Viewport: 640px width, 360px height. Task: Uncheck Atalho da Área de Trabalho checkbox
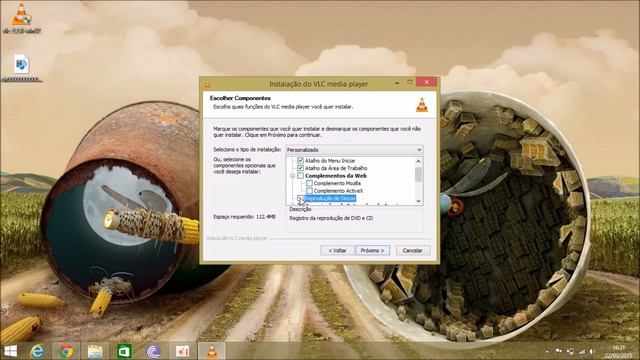[x=300, y=168]
